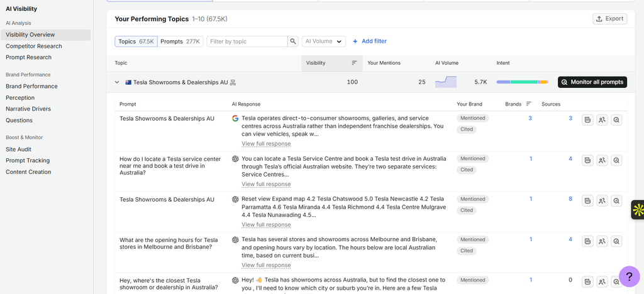Open Visibility Overview in sidebar
The height and width of the screenshot is (294, 644).
click(45, 35)
